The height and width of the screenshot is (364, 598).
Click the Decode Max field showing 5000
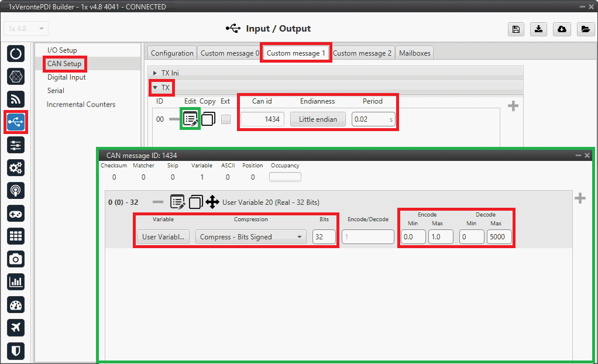point(499,237)
